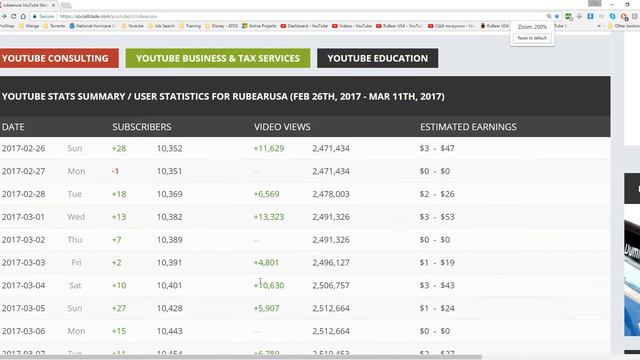Open the Cyrillic США YouTube bookmark

coord(451,26)
